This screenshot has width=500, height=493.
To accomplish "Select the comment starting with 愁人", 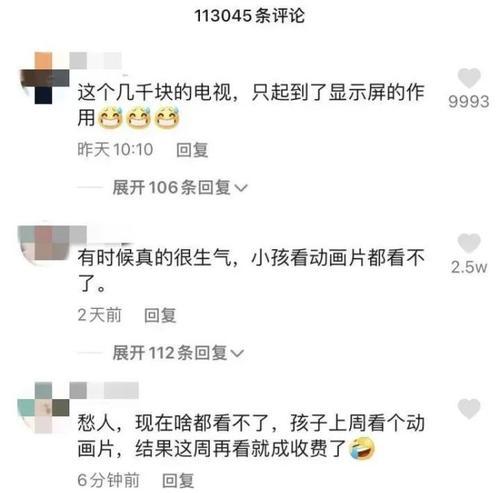I will (251, 436).
